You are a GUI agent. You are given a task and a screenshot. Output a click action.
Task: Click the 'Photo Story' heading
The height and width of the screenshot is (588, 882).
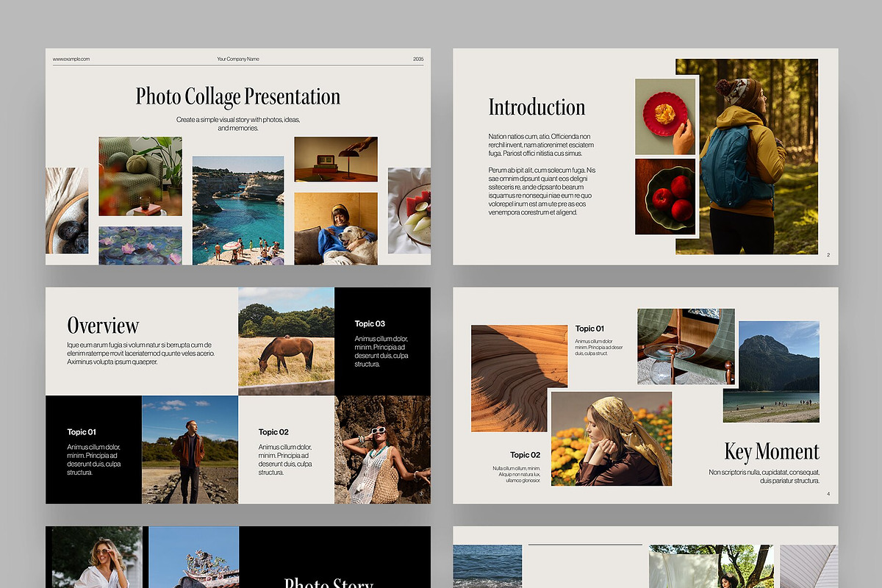(x=329, y=582)
